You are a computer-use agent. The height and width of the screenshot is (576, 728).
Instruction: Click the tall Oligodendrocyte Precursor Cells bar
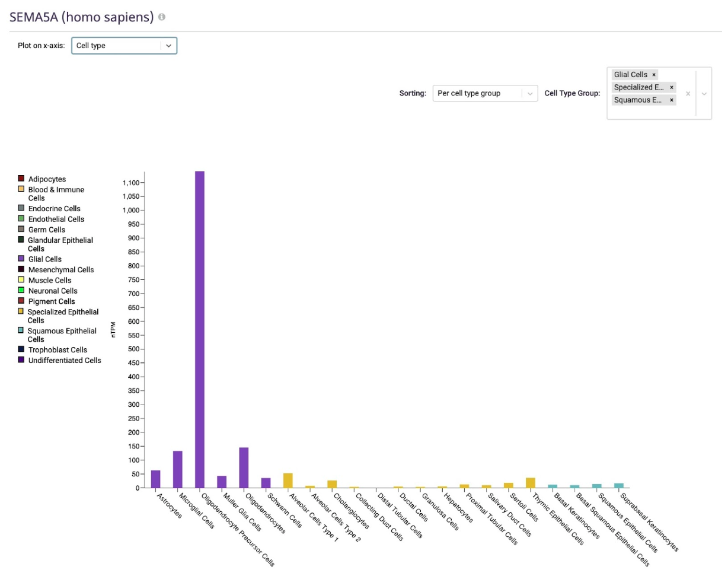(x=199, y=326)
